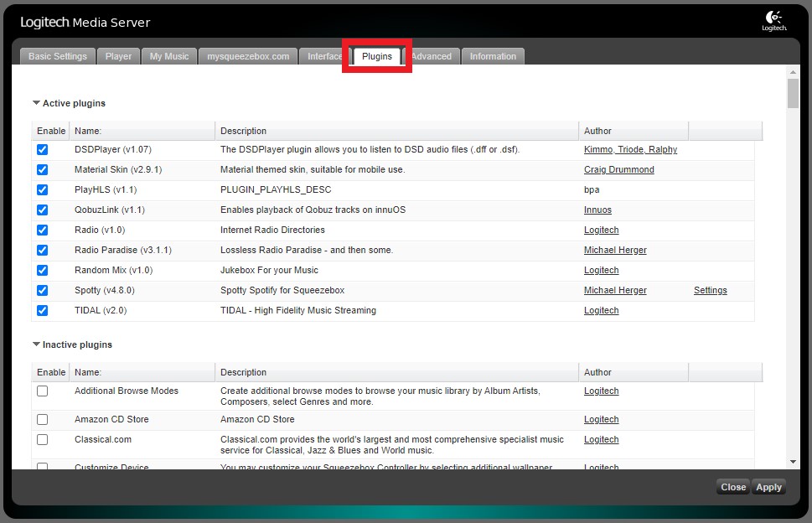812x523 pixels.
Task: Switch to the Basic Settings tab
Action: (x=58, y=56)
